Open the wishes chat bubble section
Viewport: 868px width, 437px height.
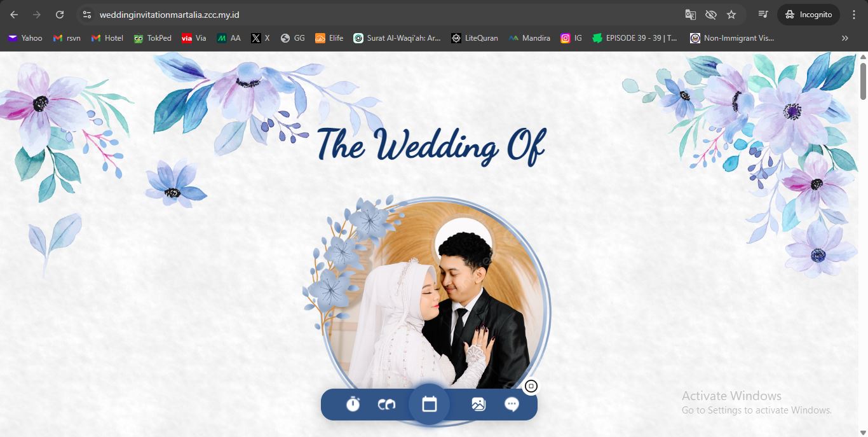coord(512,404)
